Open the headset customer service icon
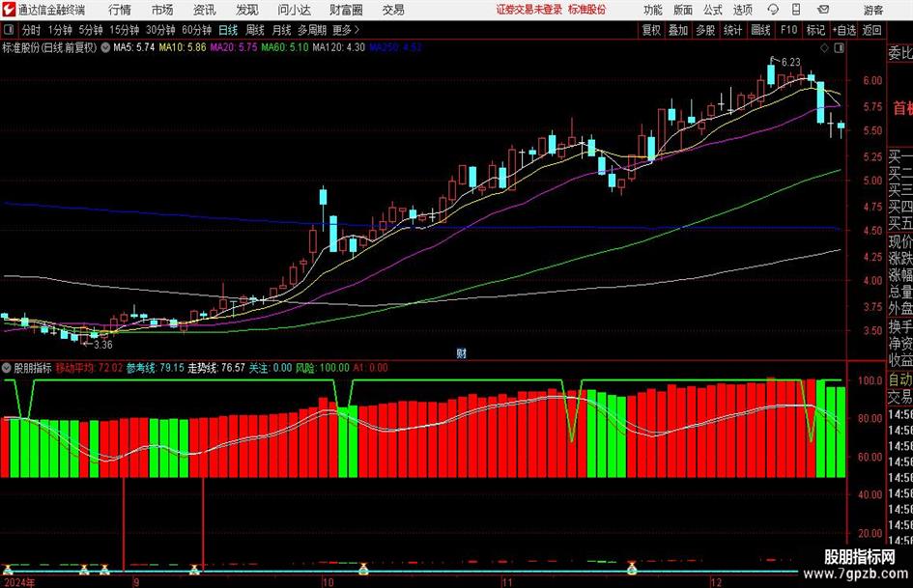Image resolution: width=913 pixels, height=588 pixels. (773, 10)
